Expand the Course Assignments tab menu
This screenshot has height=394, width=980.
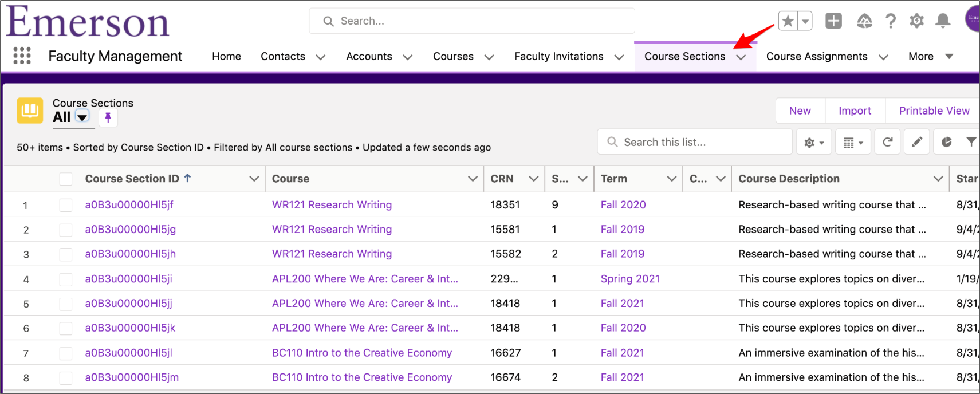click(883, 57)
